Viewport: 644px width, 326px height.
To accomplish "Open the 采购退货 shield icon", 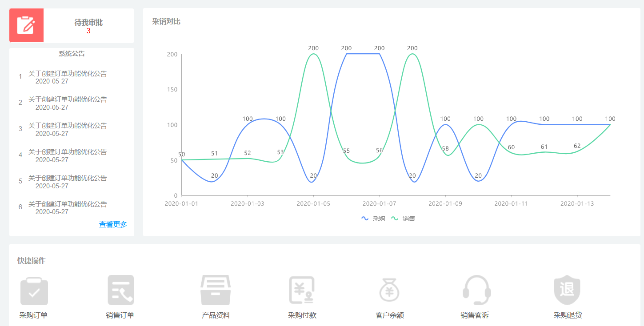I will point(567,290).
